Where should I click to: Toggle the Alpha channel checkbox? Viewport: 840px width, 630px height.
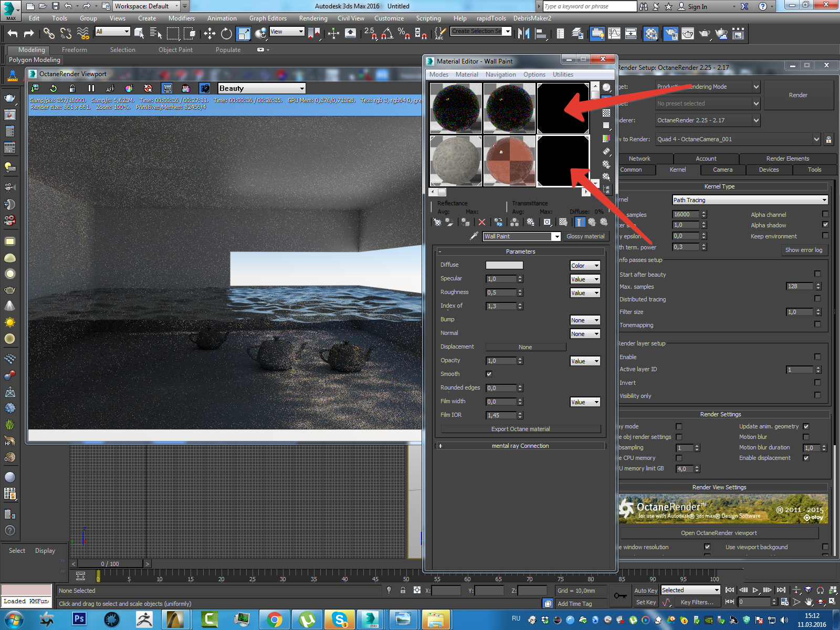click(825, 214)
